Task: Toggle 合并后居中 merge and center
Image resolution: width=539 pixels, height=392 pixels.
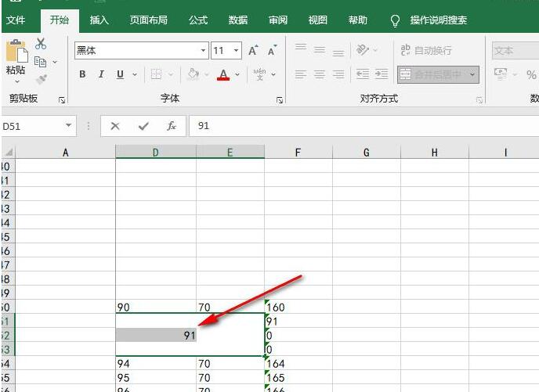Action: coord(432,74)
